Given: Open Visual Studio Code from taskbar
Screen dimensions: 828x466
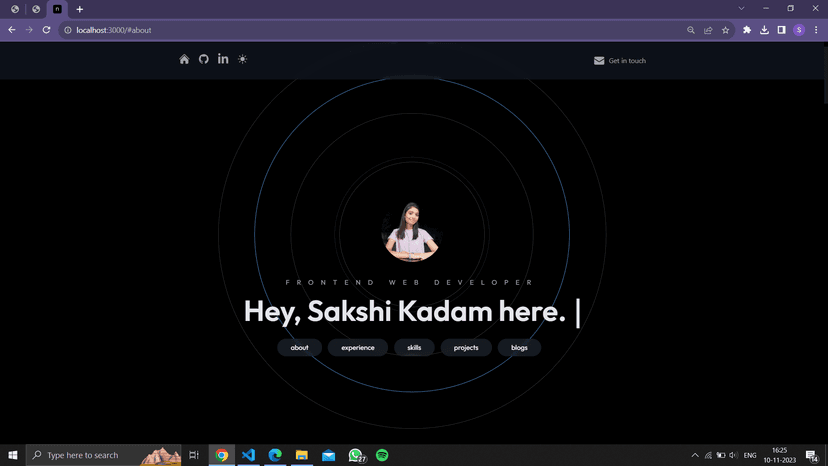Looking at the screenshot, I should coord(248,455).
